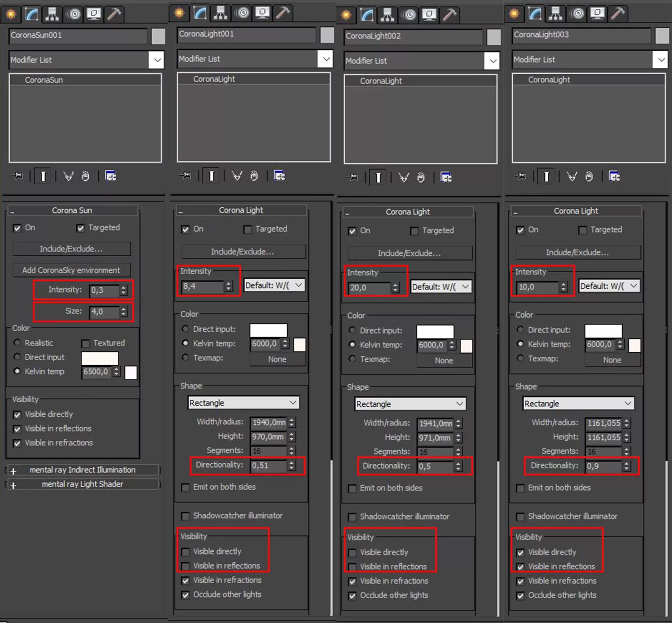Click object color swatch beside CoronaLight001 name
Screen dimensions: 672x623
tap(327, 35)
